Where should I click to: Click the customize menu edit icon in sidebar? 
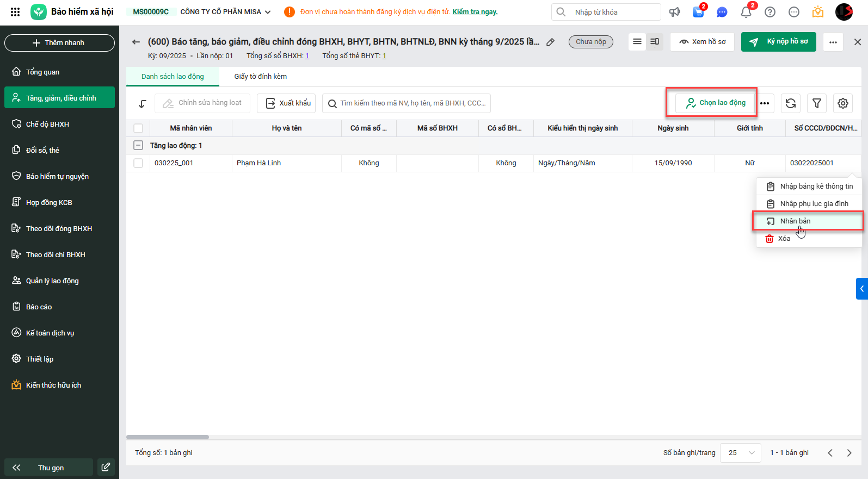pyautogui.click(x=106, y=467)
